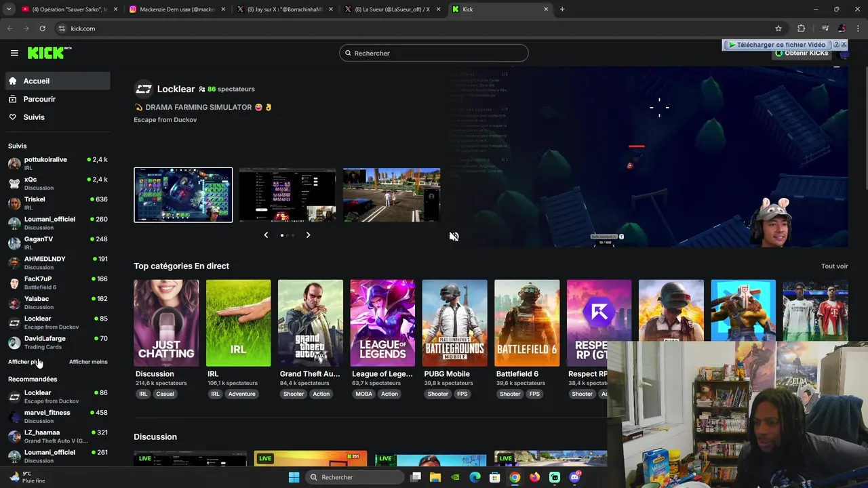Open LZ_haamaa in recommended channels
Image resolution: width=868 pixels, height=488 pixels.
58,436
